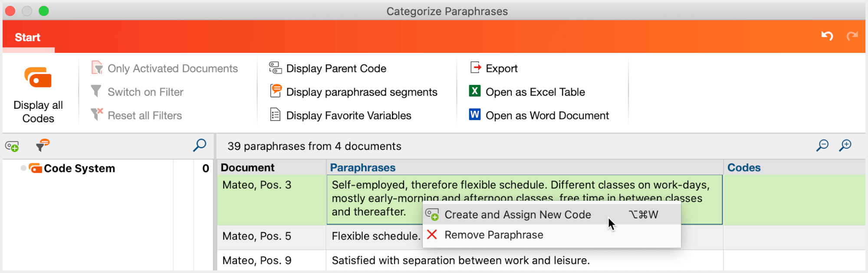Click the Reset all Filters label
The height and width of the screenshot is (273, 868).
pos(145,115)
